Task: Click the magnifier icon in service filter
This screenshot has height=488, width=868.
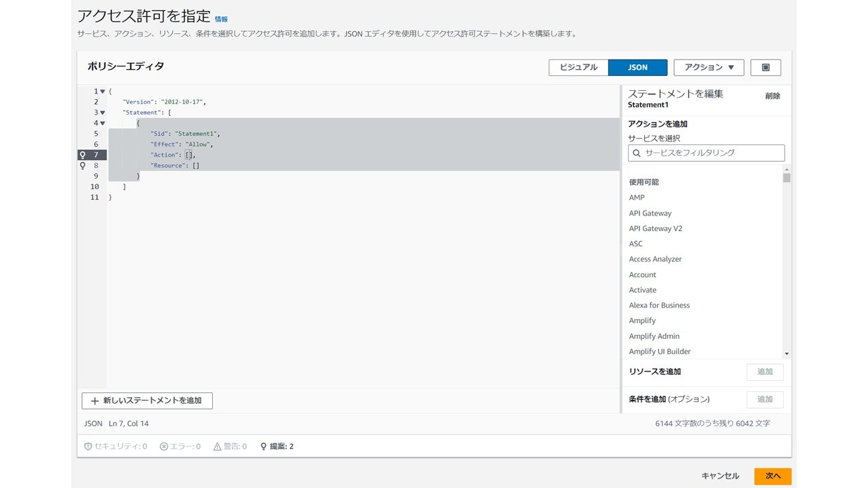Action: point(636,153)
